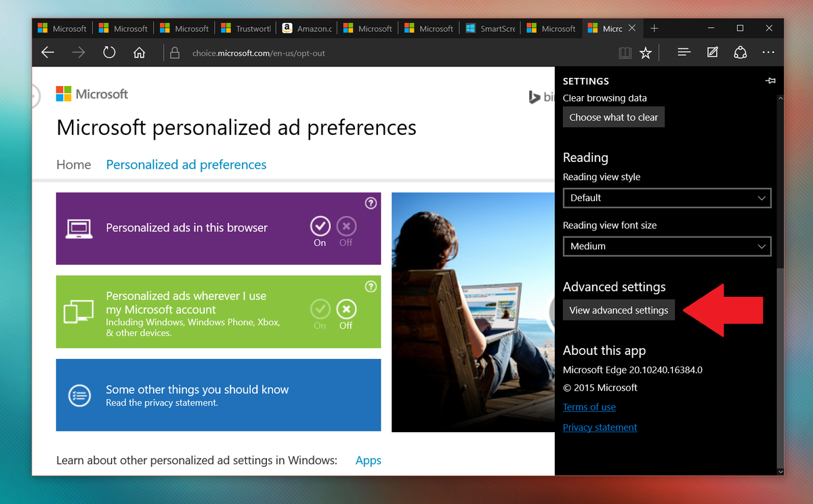This screenshot has height=504, width=813.
Task: Open the Share panel icon
Action: coord(740,52)
